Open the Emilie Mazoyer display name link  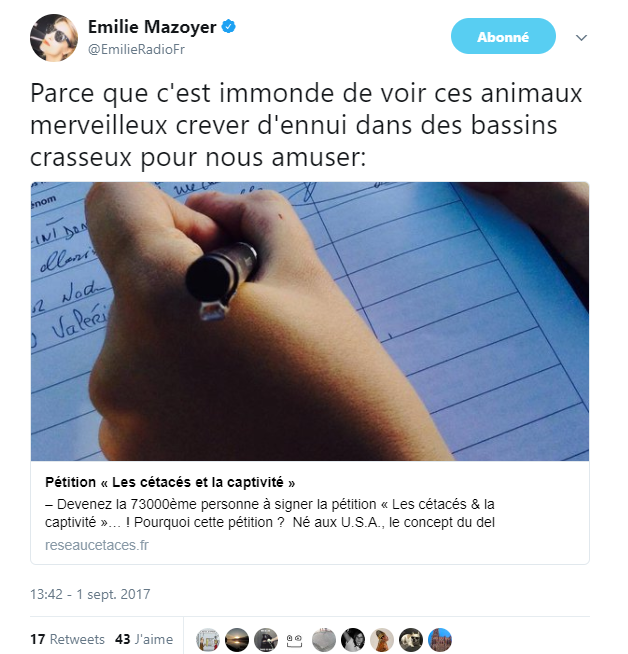click(152, 27)
